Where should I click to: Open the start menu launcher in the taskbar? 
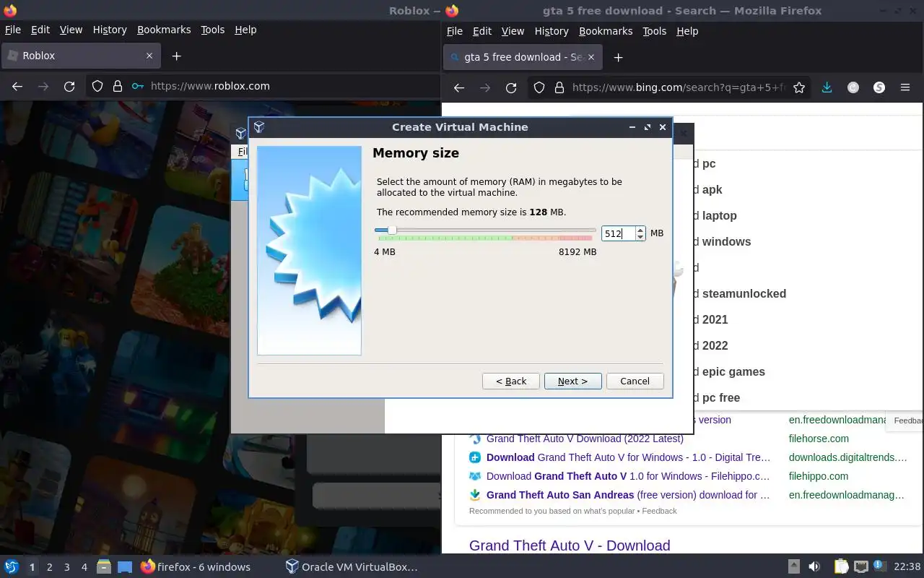pyautogui.click(x=12, y=566)
